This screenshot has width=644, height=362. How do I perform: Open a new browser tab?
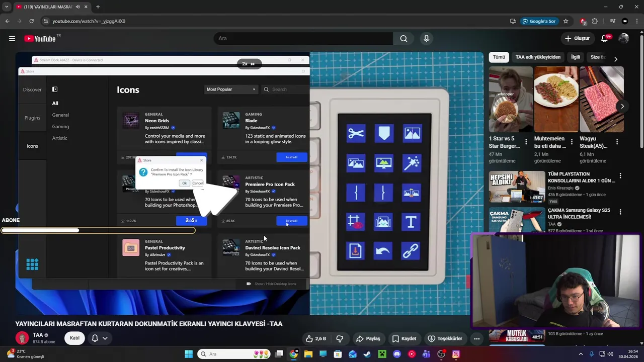98,7
